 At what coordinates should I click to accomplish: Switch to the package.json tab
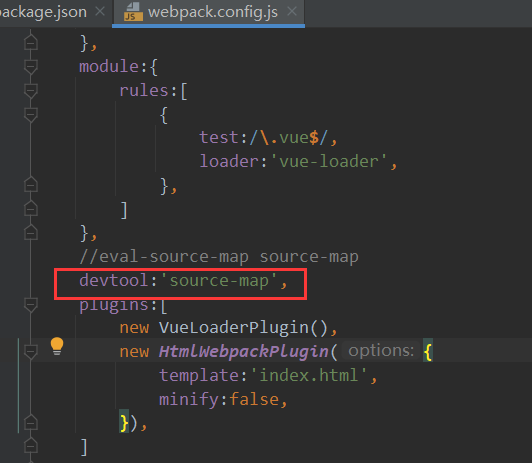(43, 12)
